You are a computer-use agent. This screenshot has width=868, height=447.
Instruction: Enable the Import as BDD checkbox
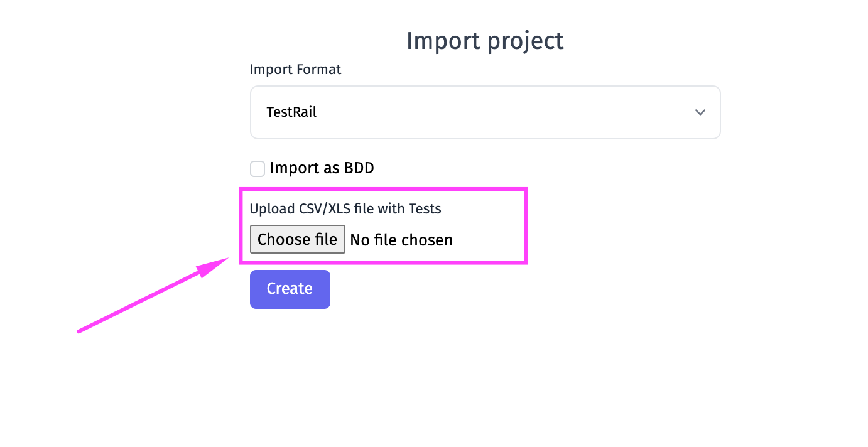(258, 169)
